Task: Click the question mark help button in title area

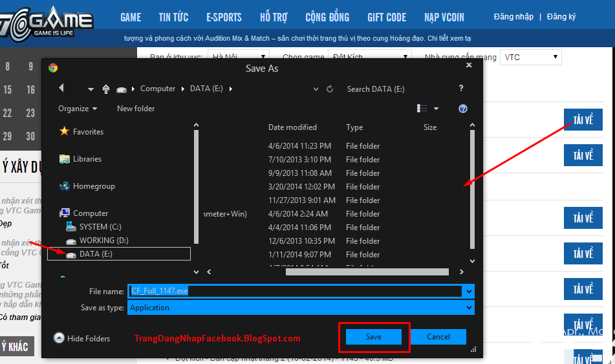Action: click(x=461, y=89)
